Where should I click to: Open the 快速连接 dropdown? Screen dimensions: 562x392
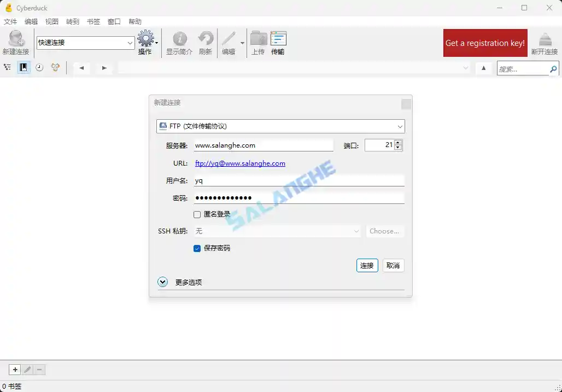click(130, 42)
